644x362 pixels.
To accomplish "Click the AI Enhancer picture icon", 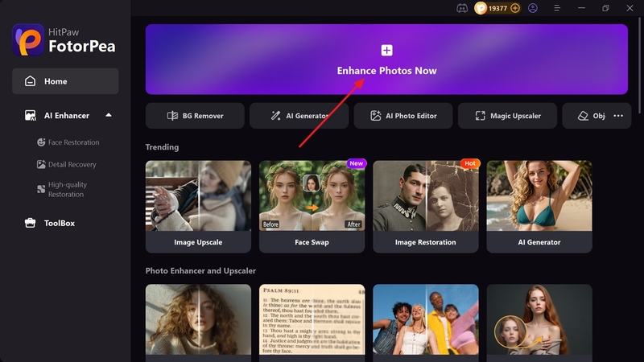I will 31,115.
